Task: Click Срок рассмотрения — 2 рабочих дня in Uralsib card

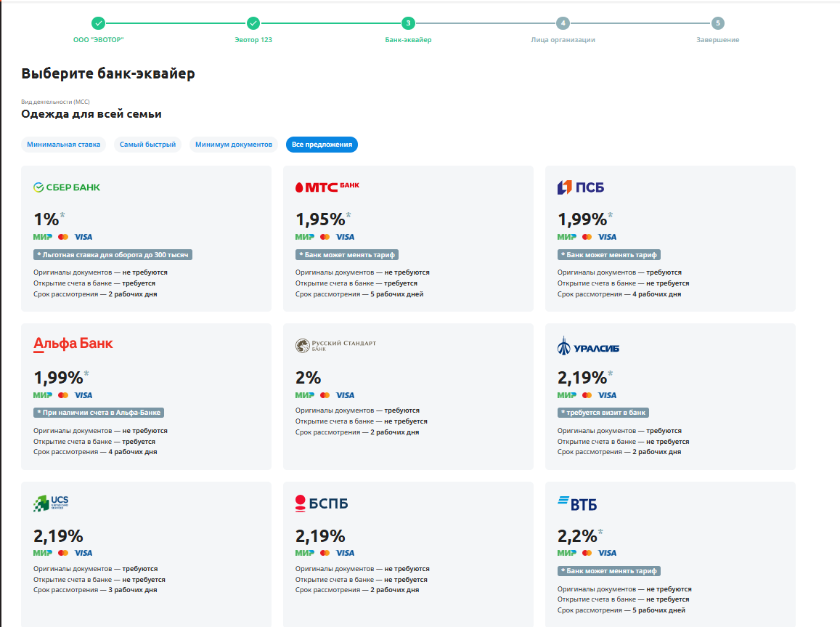Action: pos(619,453)
